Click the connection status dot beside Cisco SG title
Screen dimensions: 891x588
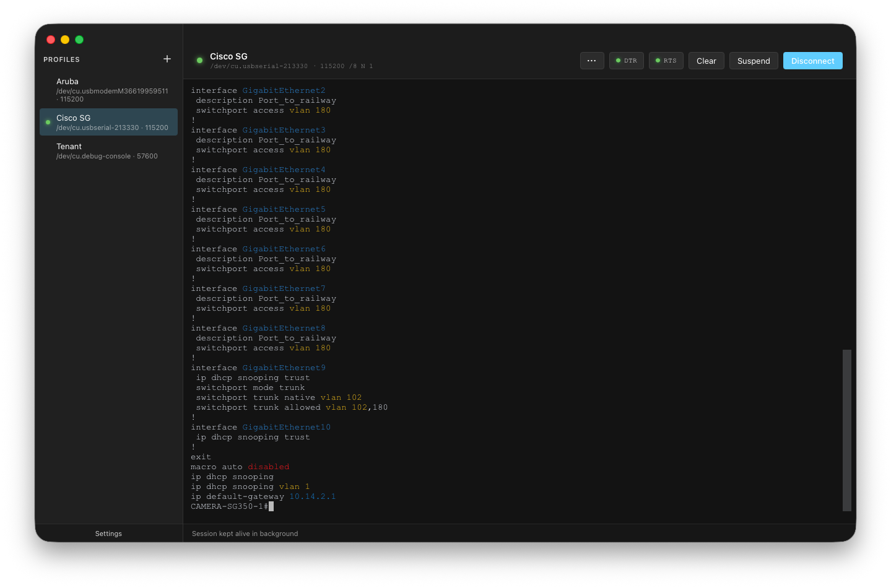pyautogui.click(x=199, y=60)
